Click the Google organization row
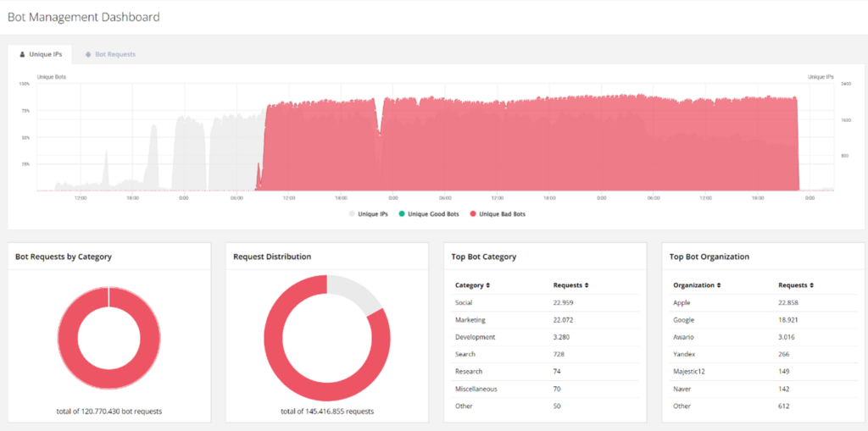The image size is (868, 431). click(683, 320)
